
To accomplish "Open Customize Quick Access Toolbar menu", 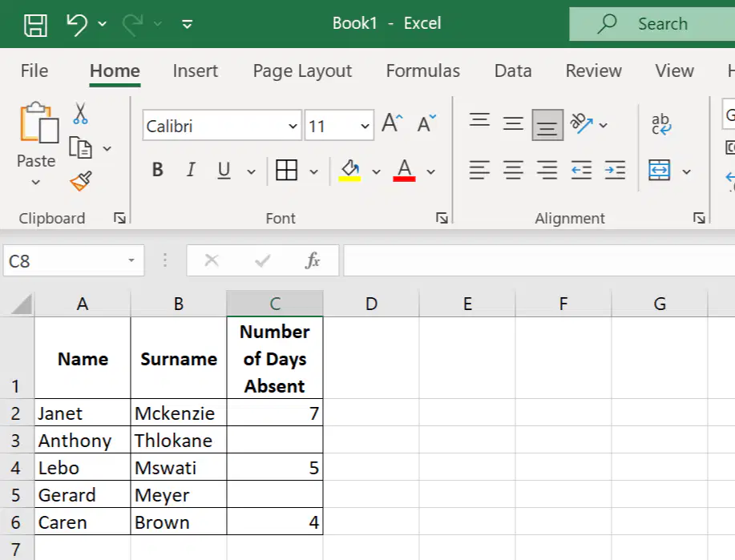I will (x=187, y=24).
